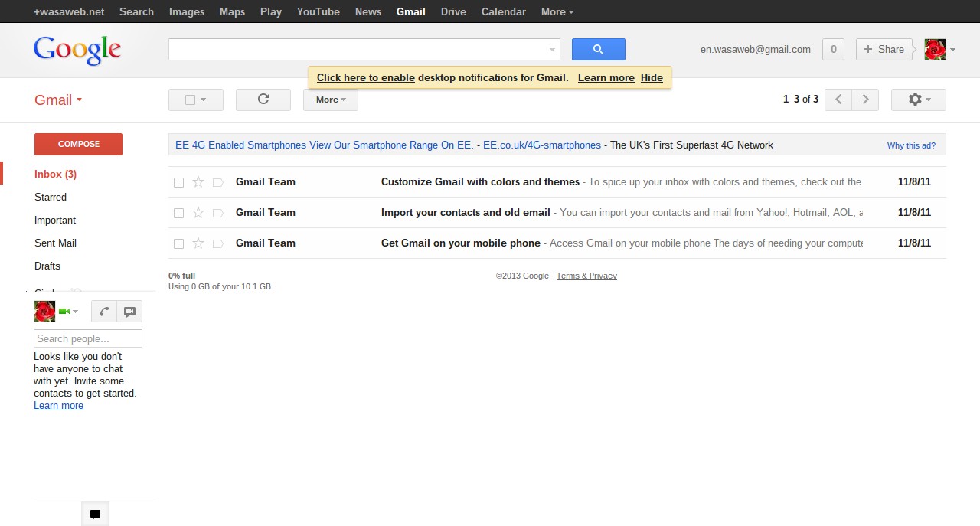Open the EE 4G Enabled Smartphones ad link
This screenshot has height=526, width=980.
[325, 145]
